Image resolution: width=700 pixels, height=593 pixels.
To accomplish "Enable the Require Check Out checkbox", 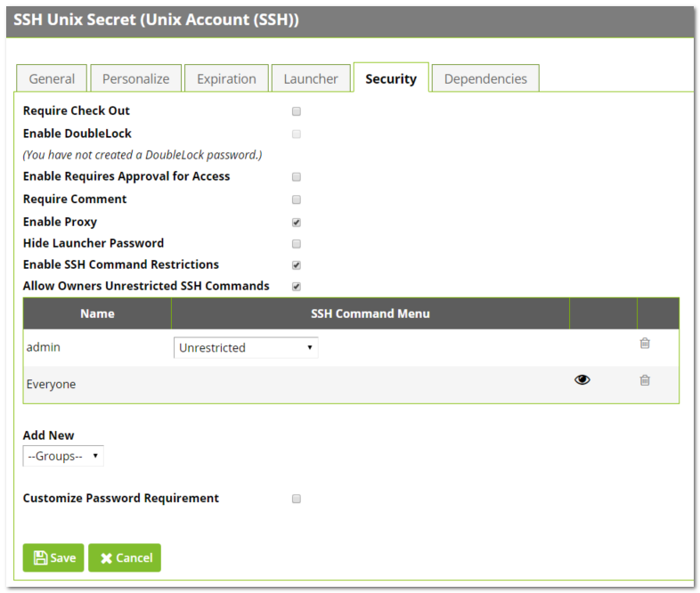I will coord(297,111).
